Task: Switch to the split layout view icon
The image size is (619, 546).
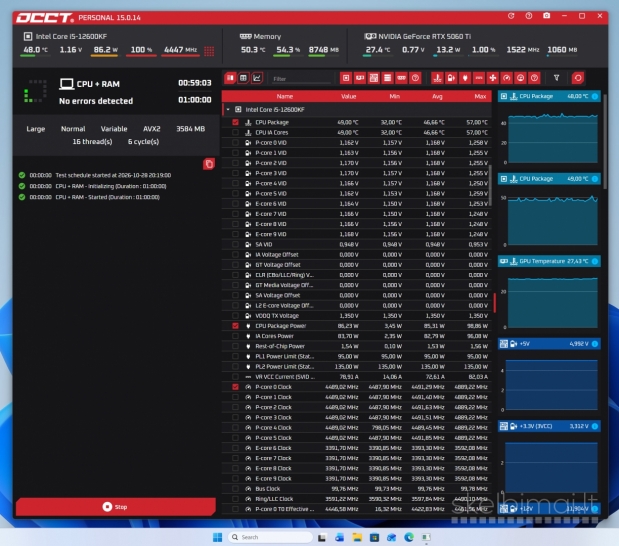Action: (x=230, y=78)
